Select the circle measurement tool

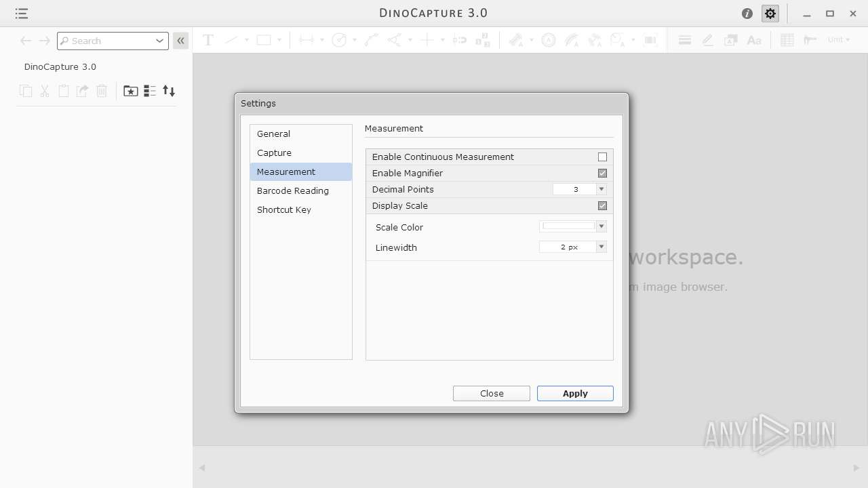[x=339, y=40]
